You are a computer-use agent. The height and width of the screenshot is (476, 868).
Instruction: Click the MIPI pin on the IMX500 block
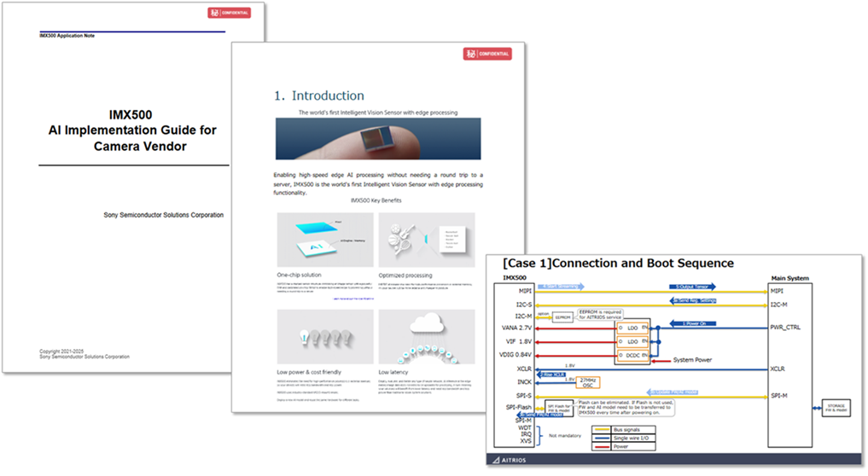coord(525,291)
